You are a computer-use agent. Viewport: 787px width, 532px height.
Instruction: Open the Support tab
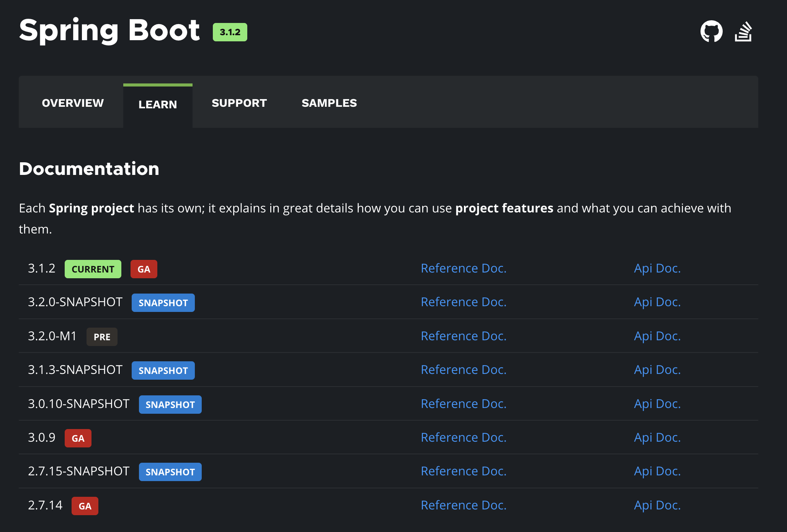[x=239, y=103]
